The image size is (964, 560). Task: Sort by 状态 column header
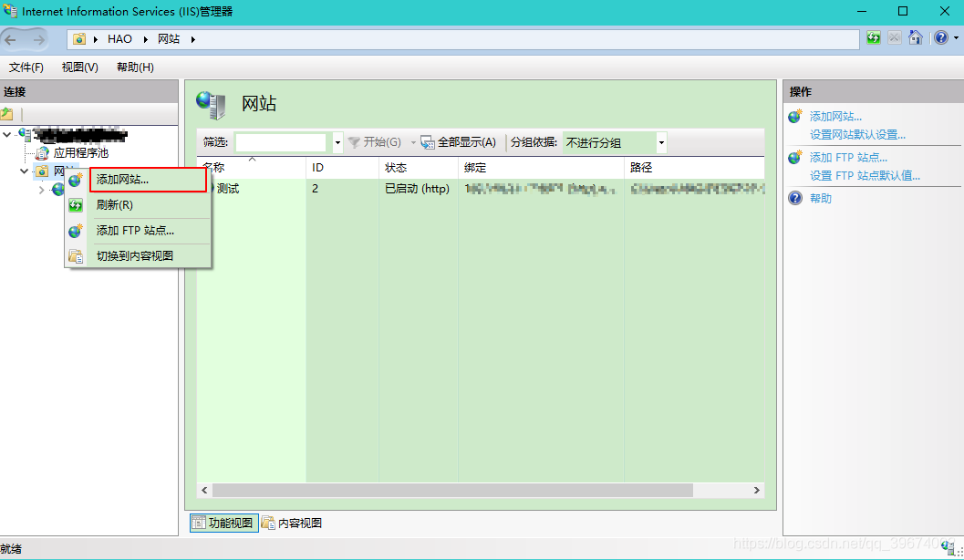[419, 167]
